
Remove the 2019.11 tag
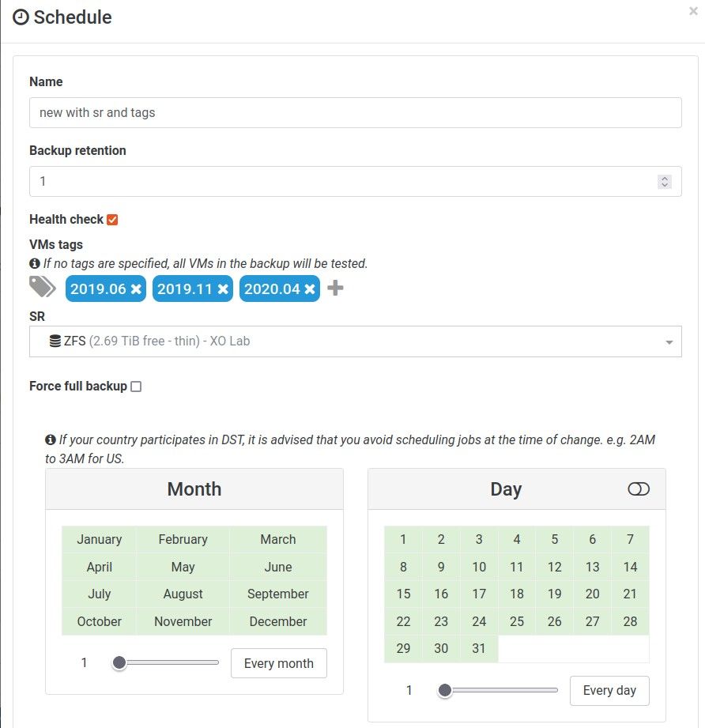(223, 289)
